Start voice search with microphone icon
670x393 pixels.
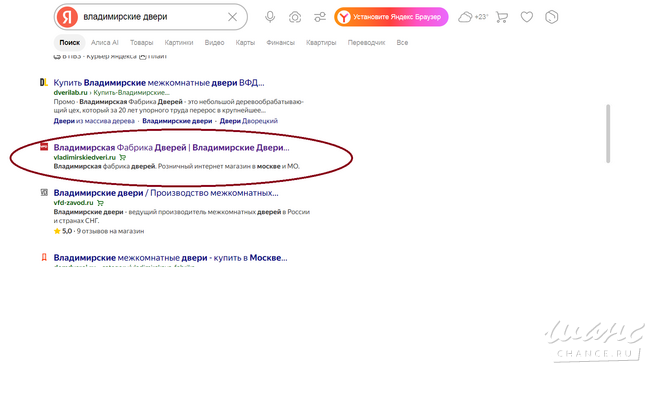[x=270, y=17]
